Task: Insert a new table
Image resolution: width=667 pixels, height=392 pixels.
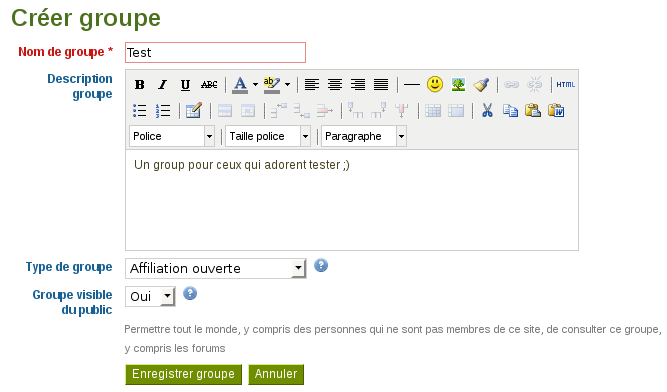Action: (x=194, y=111)
